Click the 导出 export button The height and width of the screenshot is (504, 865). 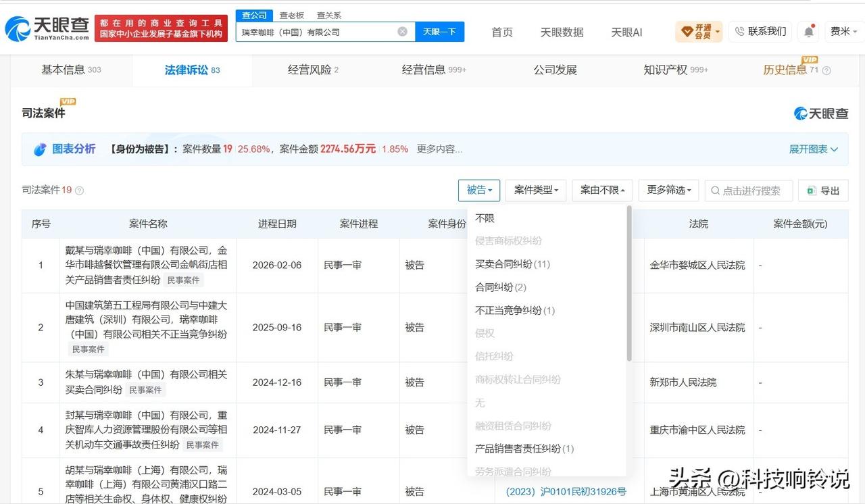pyautogui.click(x=823, y=191)
